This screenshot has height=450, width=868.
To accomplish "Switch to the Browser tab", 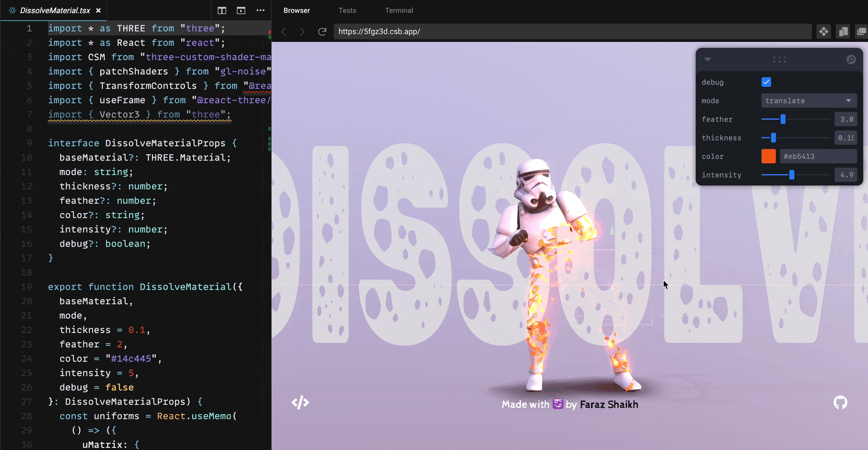I will [297, 10].
